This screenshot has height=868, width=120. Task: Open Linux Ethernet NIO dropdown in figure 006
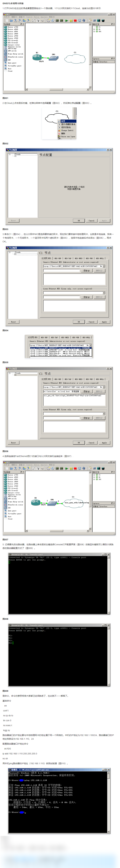104,414
